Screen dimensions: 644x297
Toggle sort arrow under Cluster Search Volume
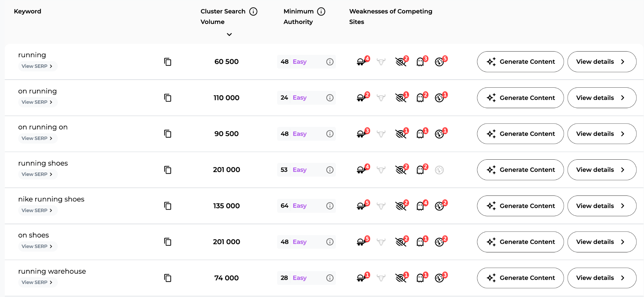coord(229,35)
